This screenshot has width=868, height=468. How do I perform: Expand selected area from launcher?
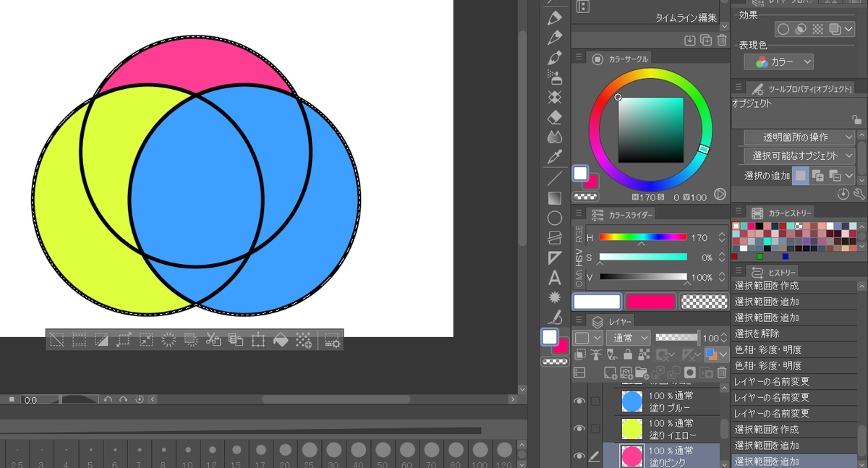124,339
